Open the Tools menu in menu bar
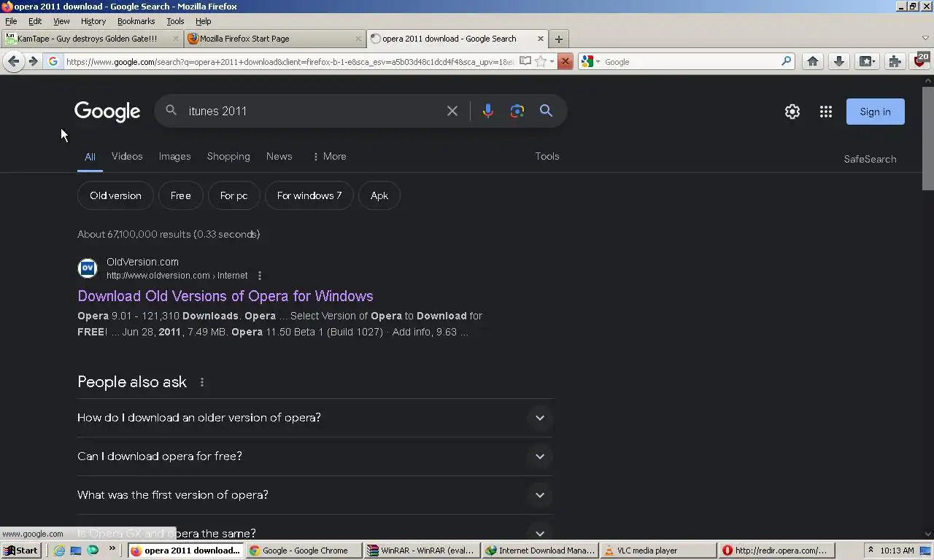Screen dimensions: 934x560 (175, 21)
